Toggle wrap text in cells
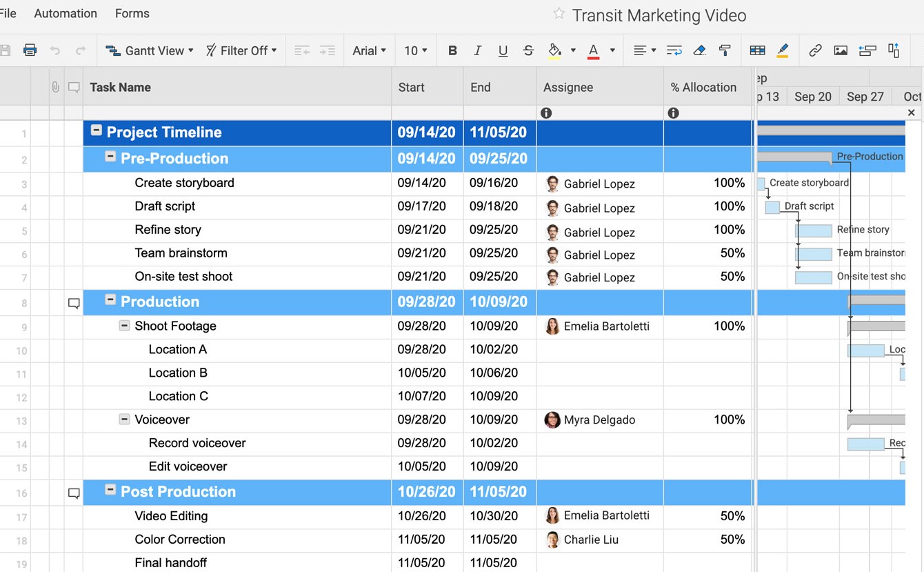924x572 pixels. point(674,50)
